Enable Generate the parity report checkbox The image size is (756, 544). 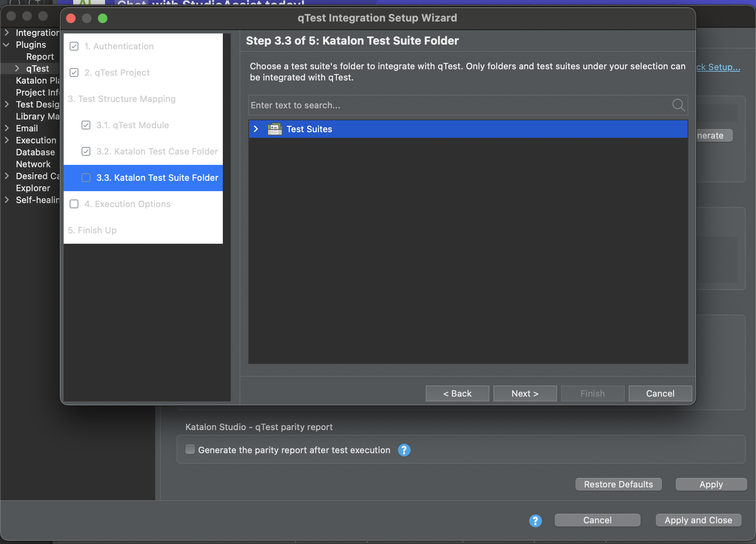tap(190, 450)
